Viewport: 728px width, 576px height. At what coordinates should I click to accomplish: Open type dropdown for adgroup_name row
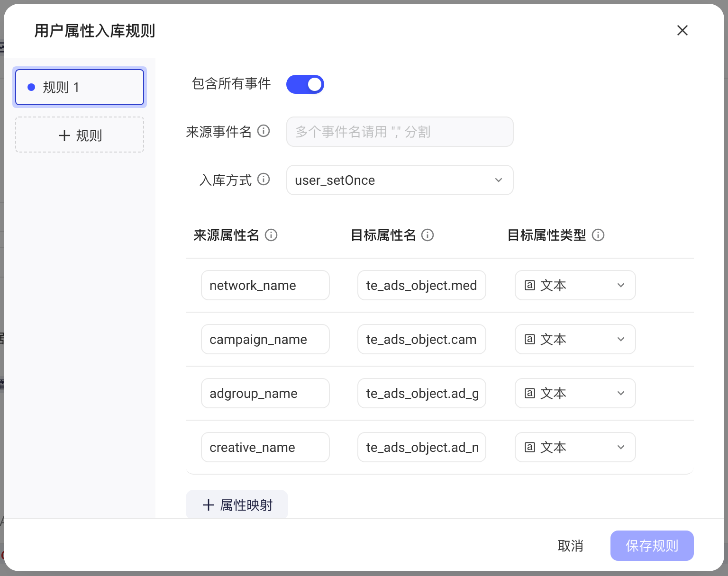[x=575, y=393]
